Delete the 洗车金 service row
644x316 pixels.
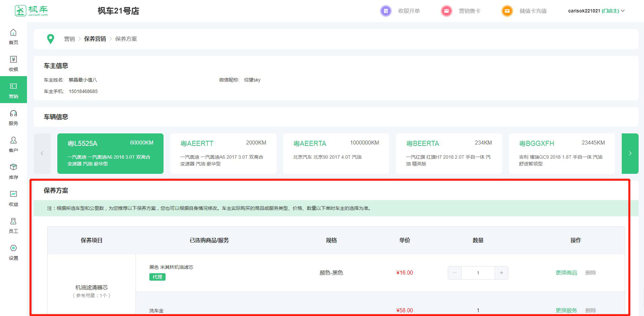point(591,310)
